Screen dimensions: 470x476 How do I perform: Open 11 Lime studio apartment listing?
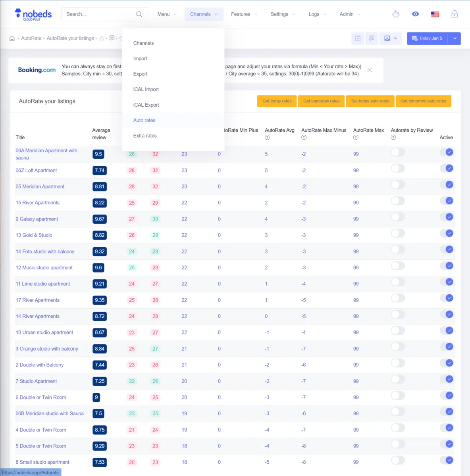(x=43, y=284)
